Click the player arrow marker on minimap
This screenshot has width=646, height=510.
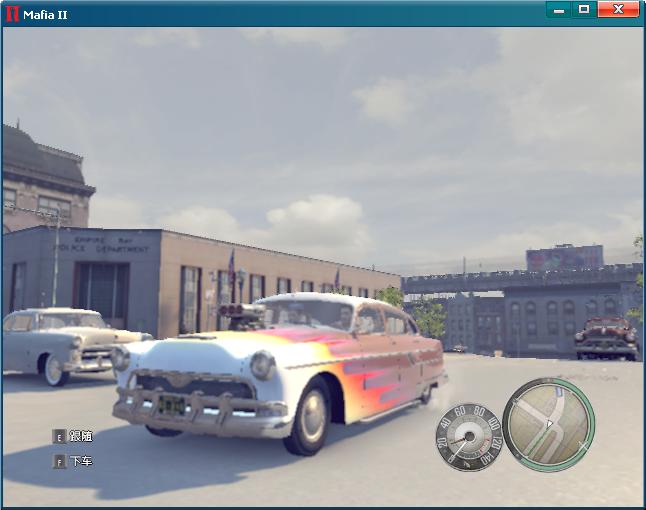pyautogui.click(x=549, y=423)
